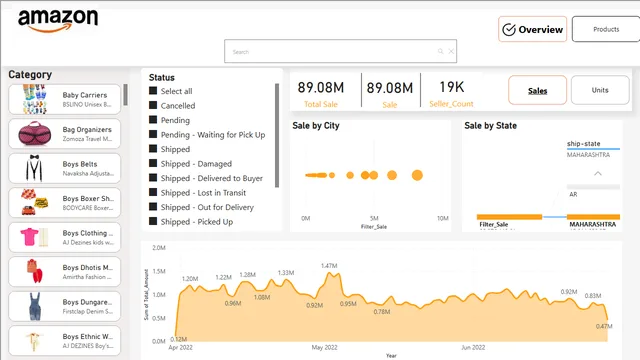Click the Boys Dungarees overalls icon
The image size is (640, 360).
click(35, 306)
